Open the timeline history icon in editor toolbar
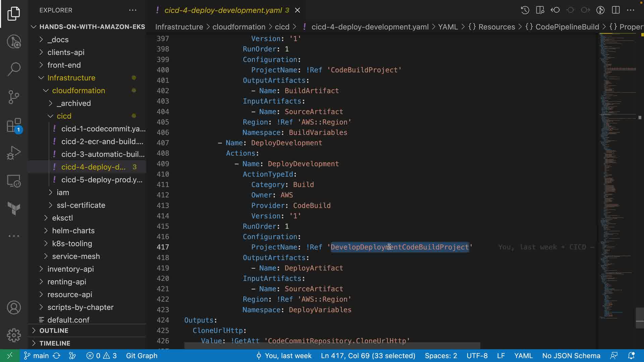This screenshot has height=362, width=644. (525, 10)
